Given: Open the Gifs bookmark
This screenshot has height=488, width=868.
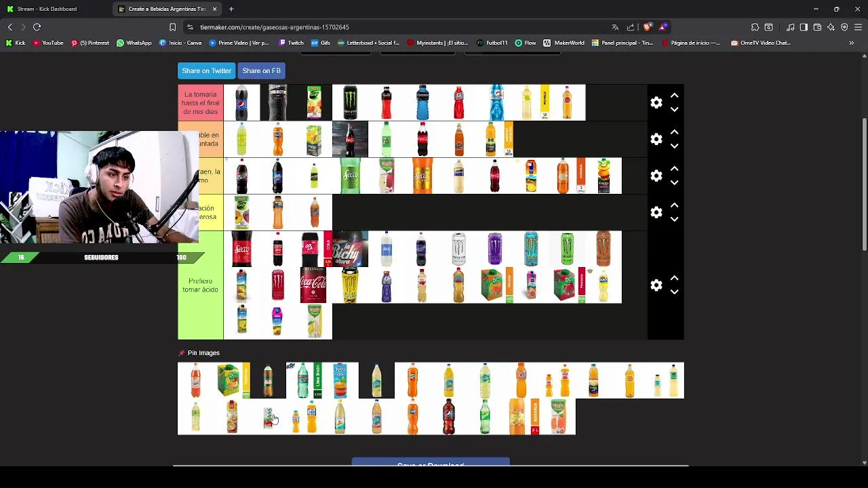Looking at the screenshot, I should (x=321, y=43).
